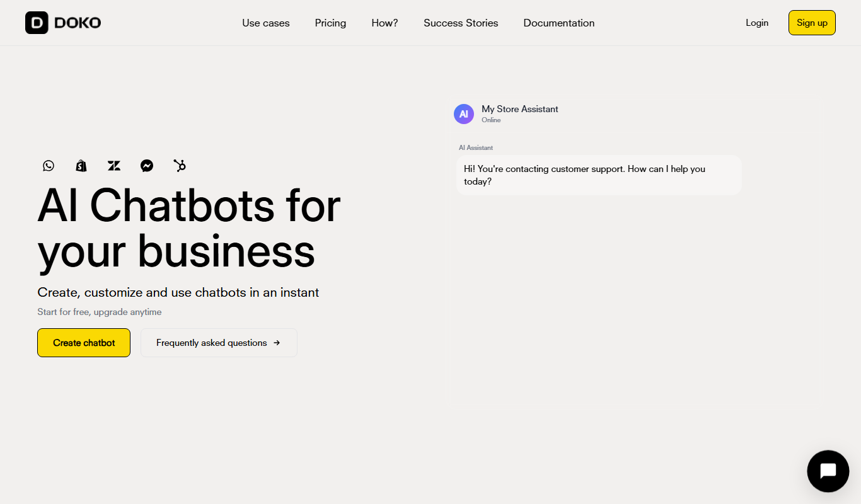This screenshot has width=861, height=504.
Task: Open the Use cases menu
Action: point(266,23)
